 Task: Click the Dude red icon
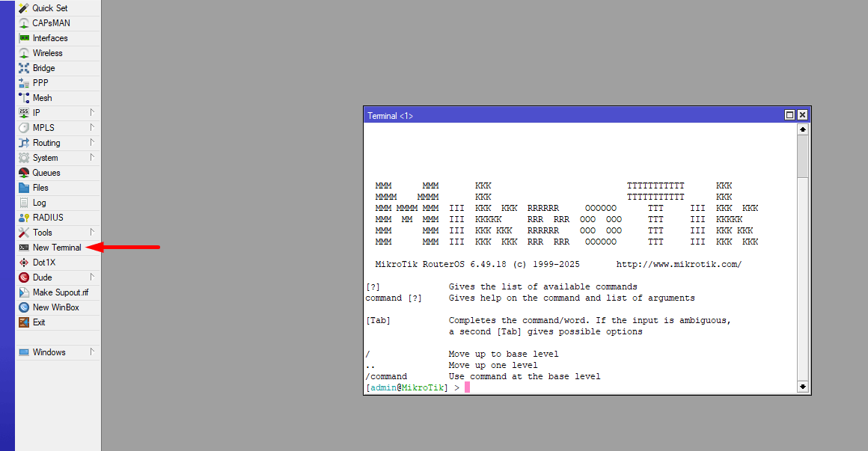(x=24, y=277)
